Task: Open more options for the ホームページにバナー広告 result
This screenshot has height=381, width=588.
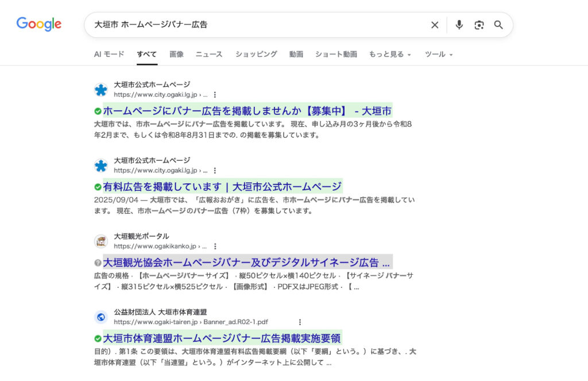Action: (x=215, y=95)
